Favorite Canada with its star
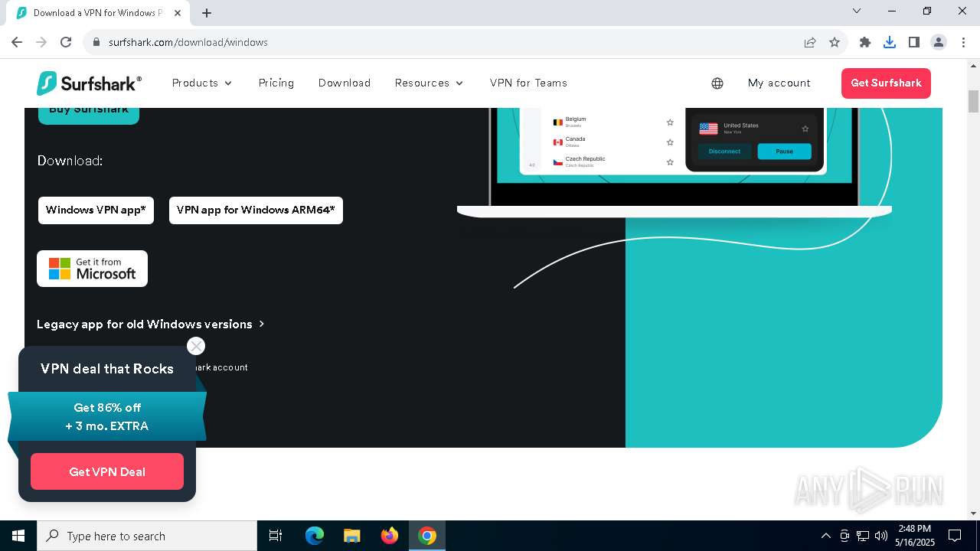The image size is (980, 551). (670, 142)
